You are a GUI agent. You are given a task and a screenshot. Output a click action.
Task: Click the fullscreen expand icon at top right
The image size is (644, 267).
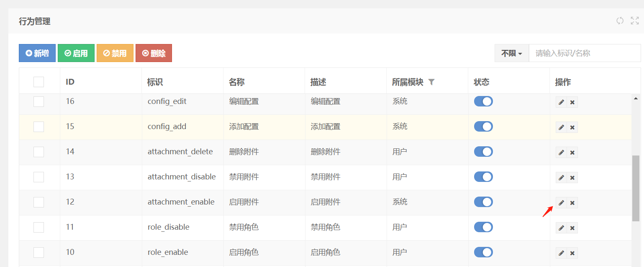coord(634,20)
